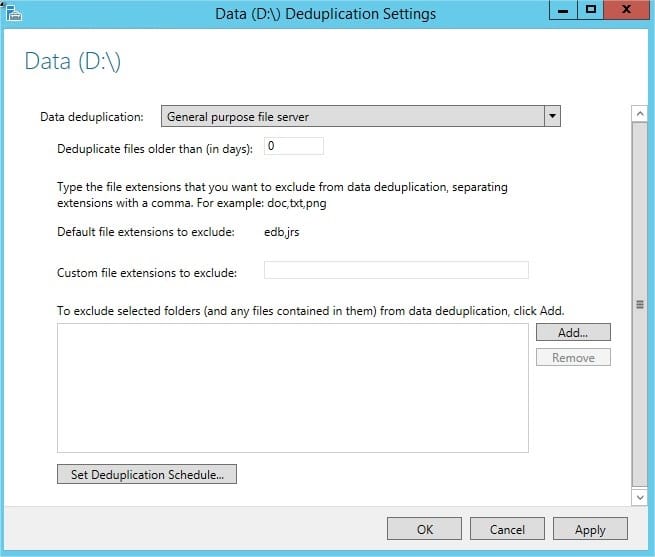This screenshot has height=557, width=655.
Task: Apply the deduplication settings
Action: pyautogui.click(x=590, y=529)
